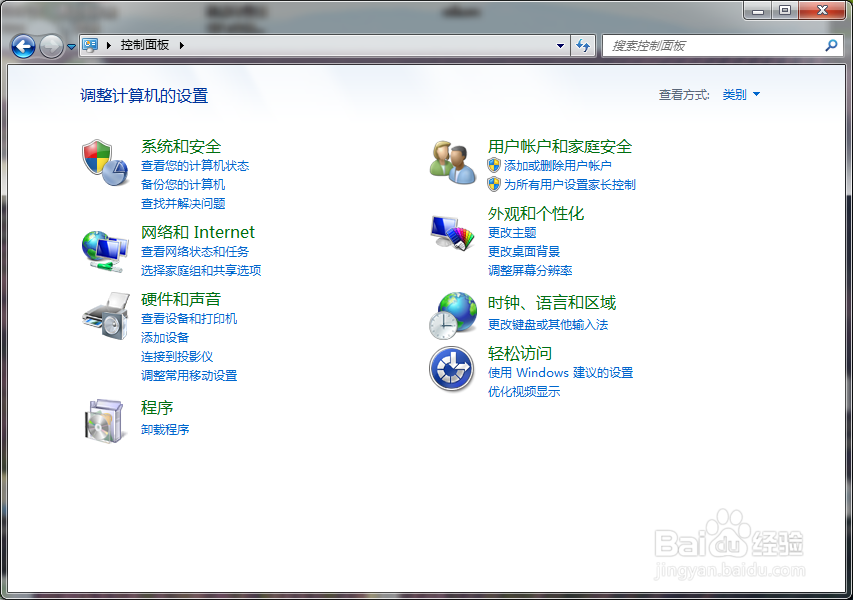Click the 时钟、语言和区域 clock icon
The height and width of the screenshot is (600, 853).
click(x=452, y=313)
